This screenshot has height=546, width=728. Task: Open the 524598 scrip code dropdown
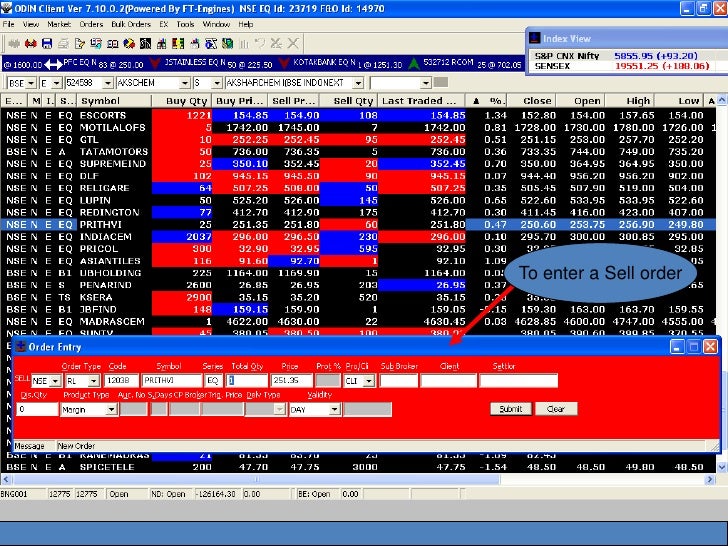(108, 83)
